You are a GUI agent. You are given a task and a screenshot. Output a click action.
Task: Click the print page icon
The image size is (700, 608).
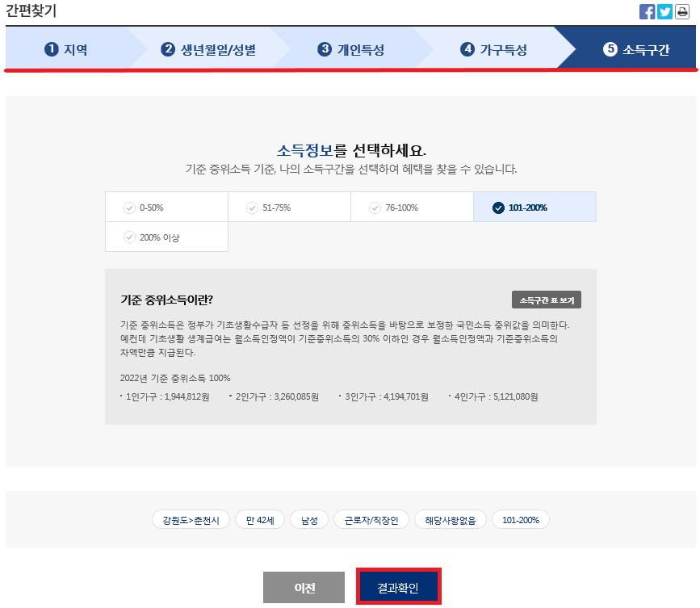682,11
